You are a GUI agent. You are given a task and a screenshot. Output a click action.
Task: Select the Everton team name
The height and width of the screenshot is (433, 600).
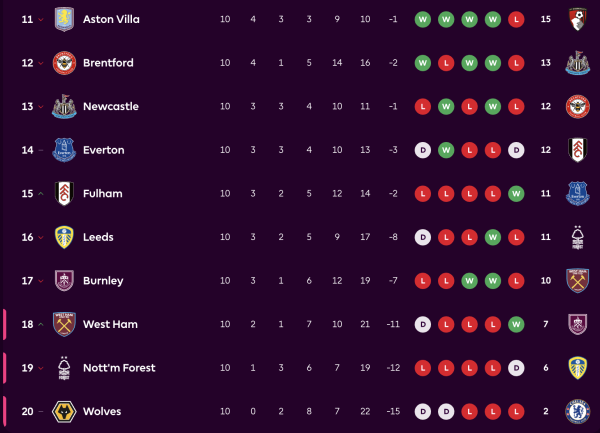(x=104, y=150)
